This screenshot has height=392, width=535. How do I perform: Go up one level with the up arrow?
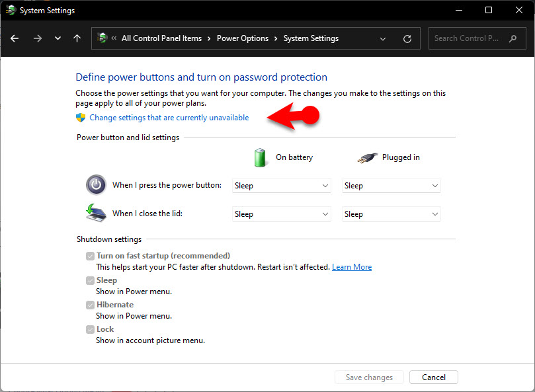[x=77, y=38]
